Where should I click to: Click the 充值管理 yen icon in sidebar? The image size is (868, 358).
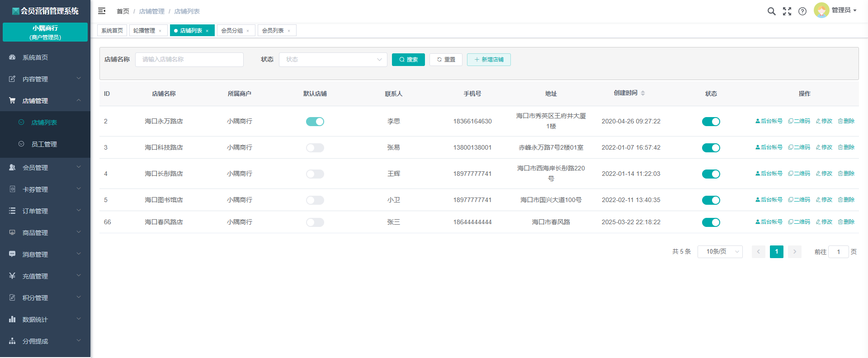pos(12,276)
